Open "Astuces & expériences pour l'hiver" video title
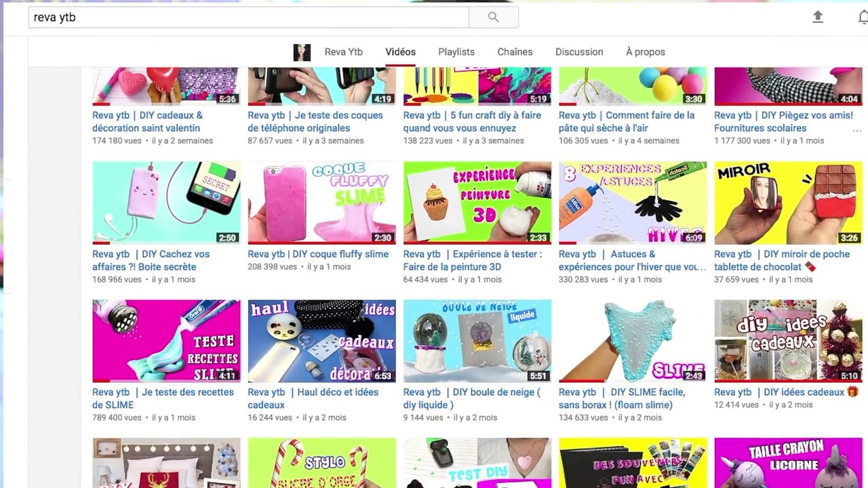The image size is (868, 488). tap(633, 260)
